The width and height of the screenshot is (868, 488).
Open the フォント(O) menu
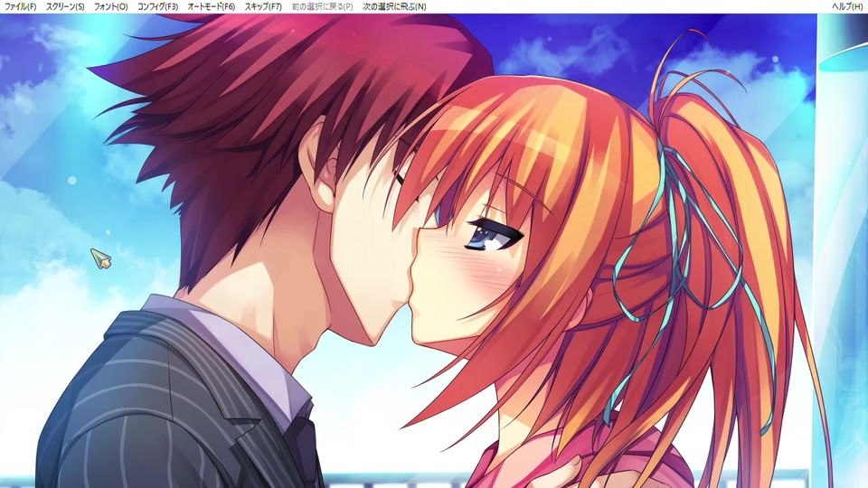[x=110, y=6]
